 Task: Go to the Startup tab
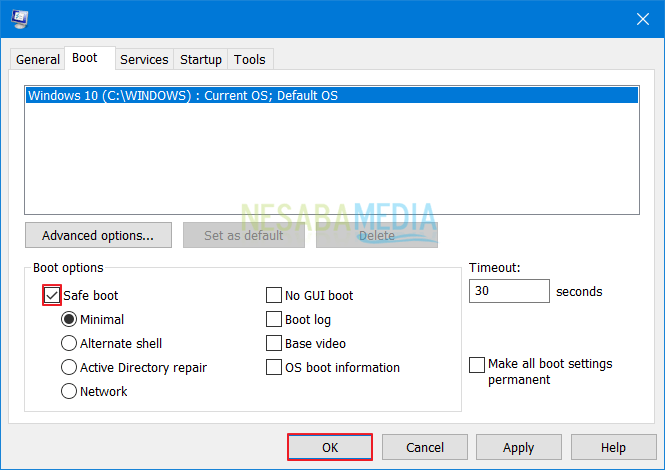(200, 59)
